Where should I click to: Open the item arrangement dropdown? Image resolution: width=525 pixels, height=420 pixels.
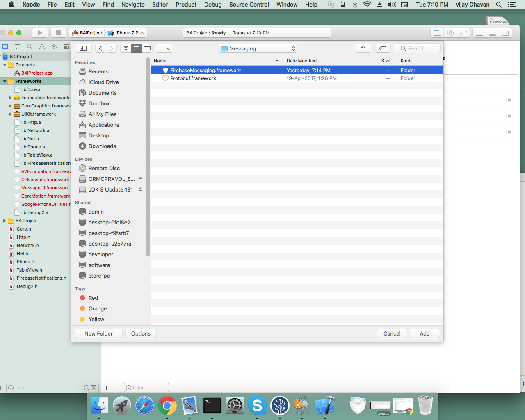pos(164,48)
